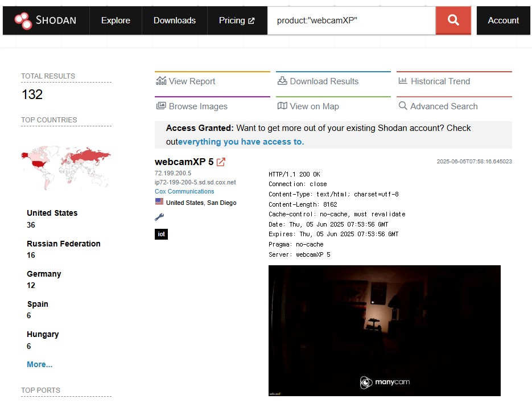
Task: Click the 'Content-Length: 8162' line
Action: click(x=303, y=204)
